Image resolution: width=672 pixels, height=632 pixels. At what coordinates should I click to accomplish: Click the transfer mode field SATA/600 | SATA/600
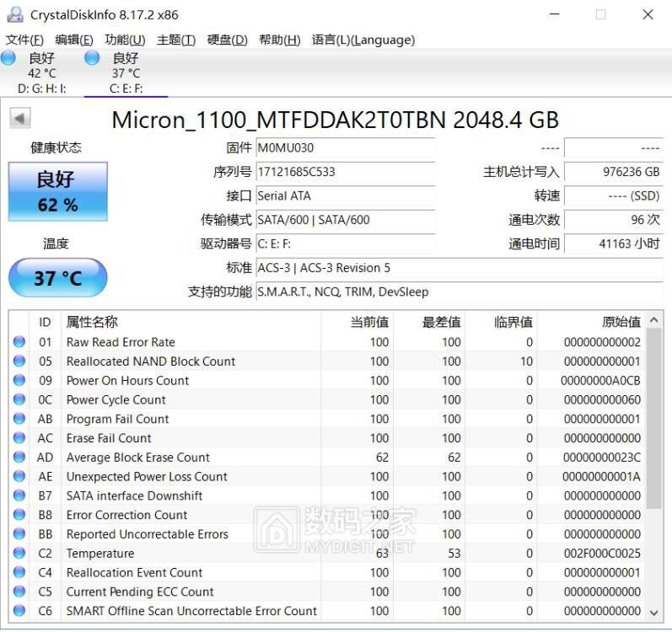click(x=346, y=220)
